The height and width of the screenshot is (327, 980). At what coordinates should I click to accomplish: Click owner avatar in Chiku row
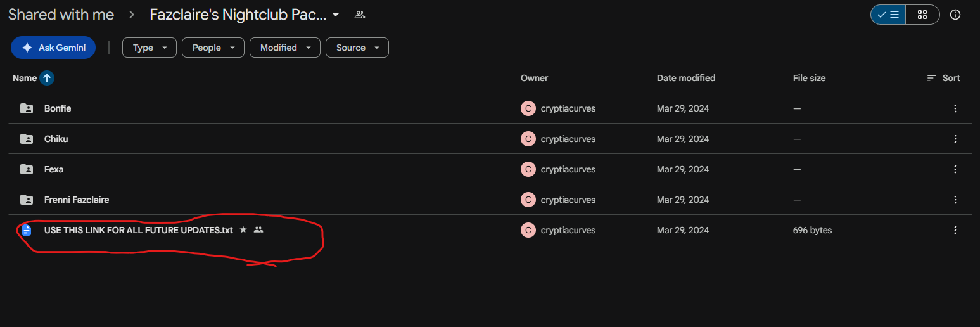(528, 139)
